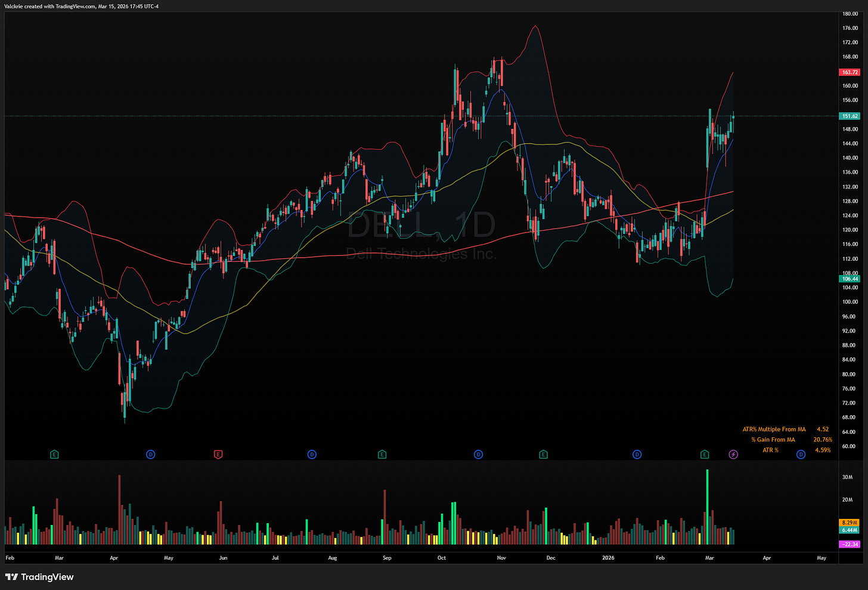Click the 2026 label on the time axis

(608, 558)
